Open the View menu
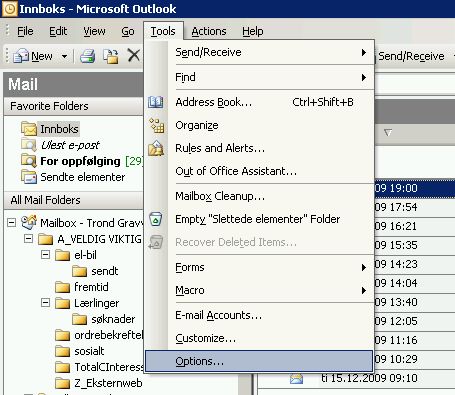Viewport: 455px width, 395px height. (94, 31)
